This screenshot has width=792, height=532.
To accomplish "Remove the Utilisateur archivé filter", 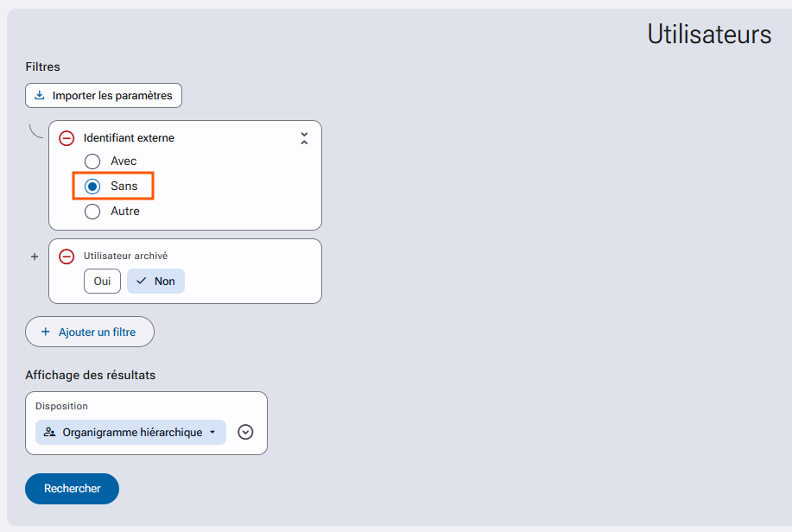I will click(x=67, y=256).
